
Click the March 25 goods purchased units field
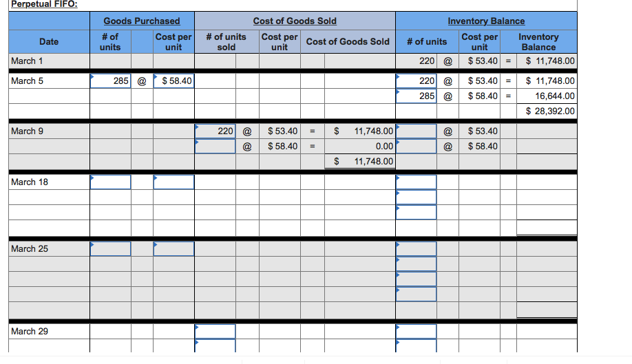coord(110,249)
